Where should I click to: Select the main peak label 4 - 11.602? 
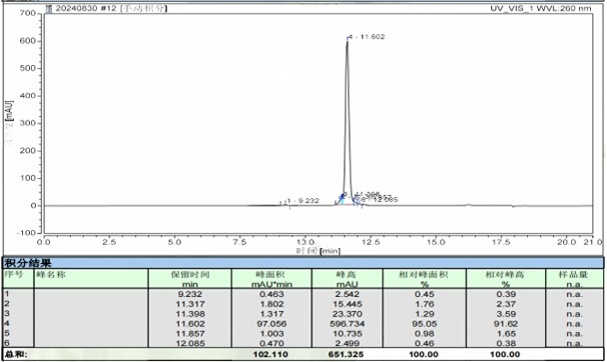click(x=366, y=37)
